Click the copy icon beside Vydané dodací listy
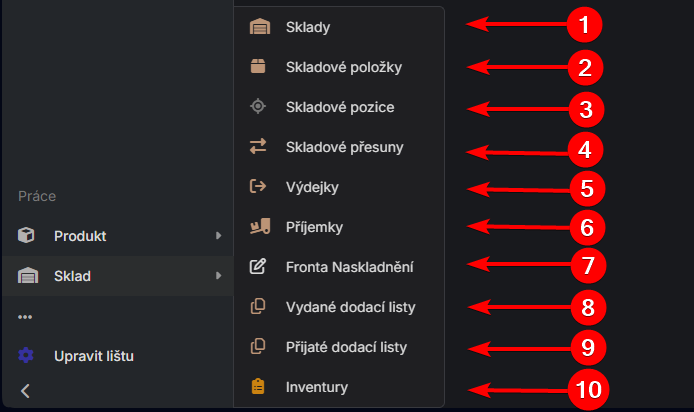Image resolution: width=694 pixels, height=412 pixels. tap(259, 307)
